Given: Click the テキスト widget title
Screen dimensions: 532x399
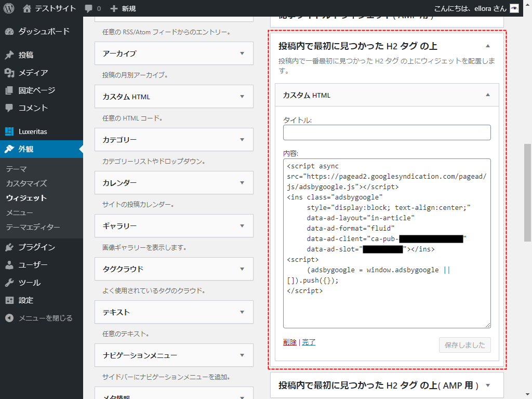Looking at the screenshot, I should (116, 312).
